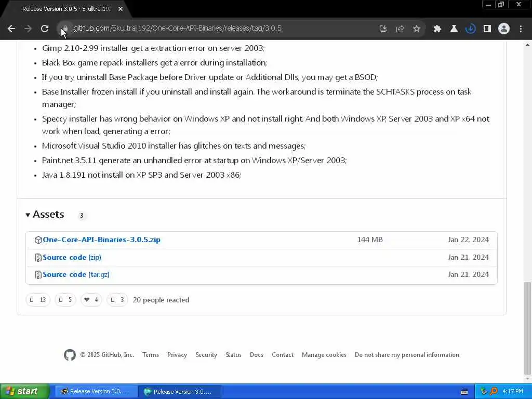Switch to first Release Version taskbar item
532x399 pixels.
pyautogui.click(x=96, y=392)
